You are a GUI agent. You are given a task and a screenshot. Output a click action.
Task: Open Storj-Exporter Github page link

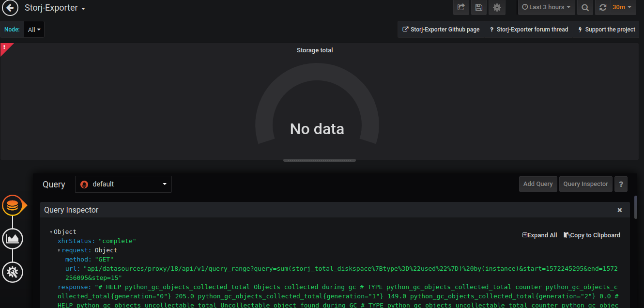click(441, 30)
